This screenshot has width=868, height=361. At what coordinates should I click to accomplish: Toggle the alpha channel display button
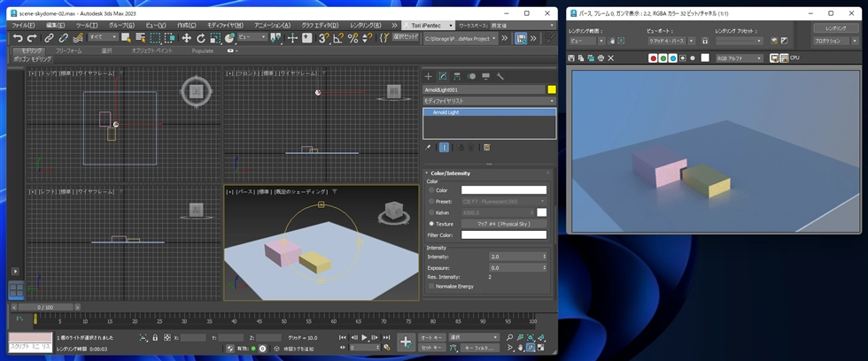pos(683,58)
